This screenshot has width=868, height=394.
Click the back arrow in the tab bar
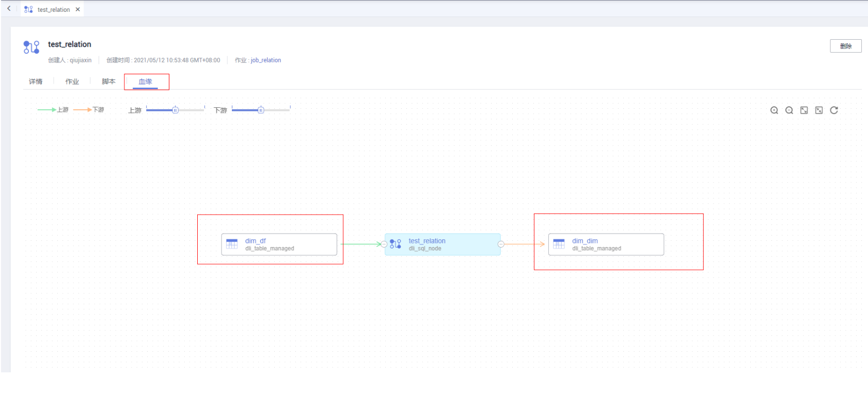tap(9, 9)
